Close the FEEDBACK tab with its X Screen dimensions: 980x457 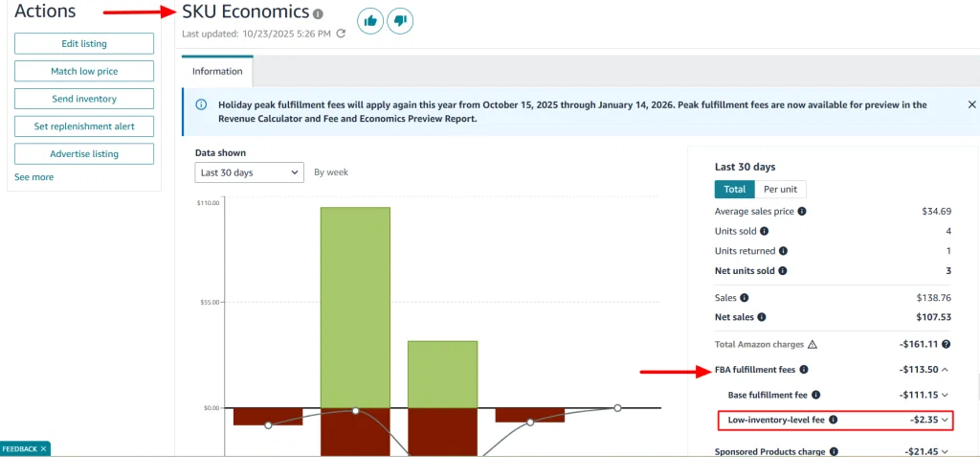coord(43,449)
